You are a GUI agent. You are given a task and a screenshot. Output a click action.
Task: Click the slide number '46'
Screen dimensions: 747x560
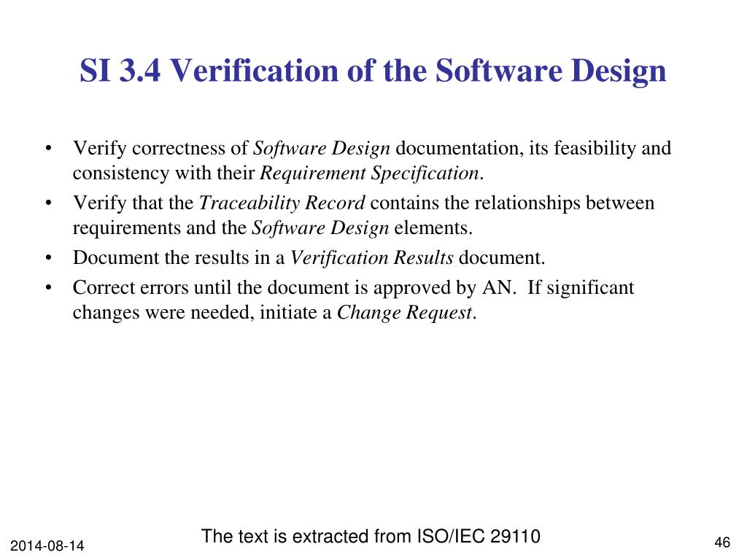click(x=722, y=542)
